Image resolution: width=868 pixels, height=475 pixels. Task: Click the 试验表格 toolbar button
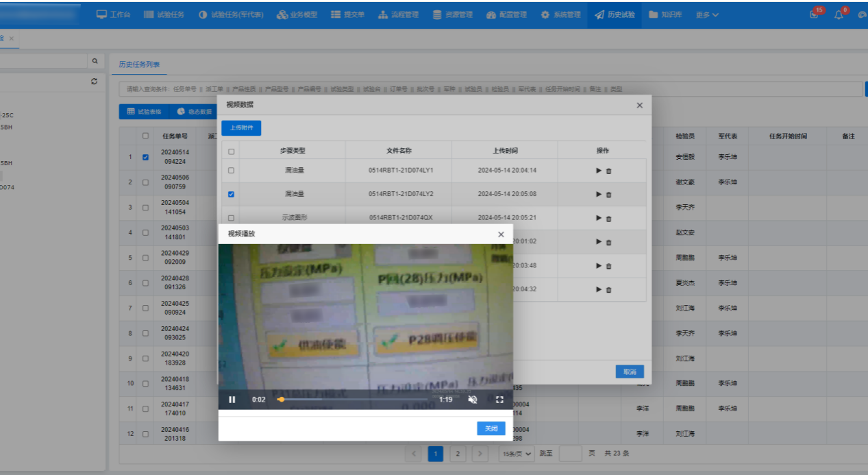click(x=145, y=111)
